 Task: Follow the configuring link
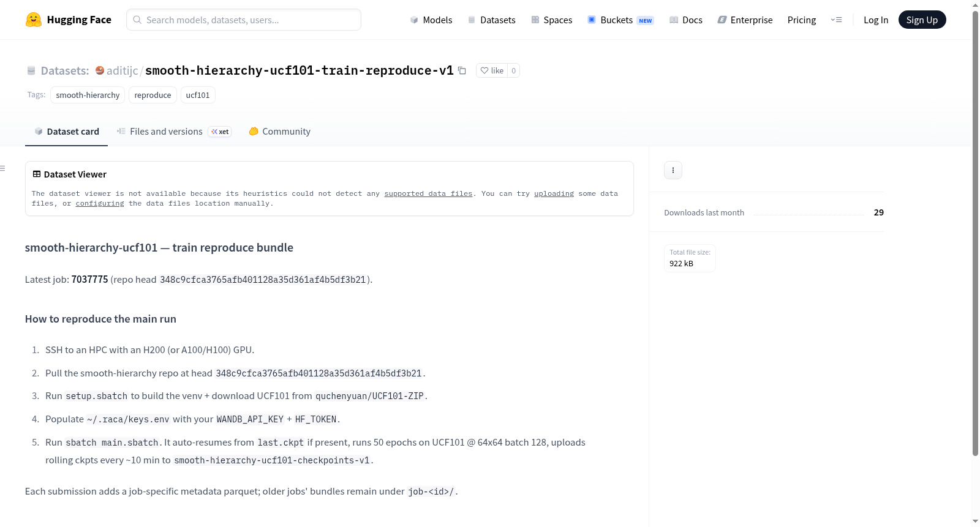tap(100, 203)
